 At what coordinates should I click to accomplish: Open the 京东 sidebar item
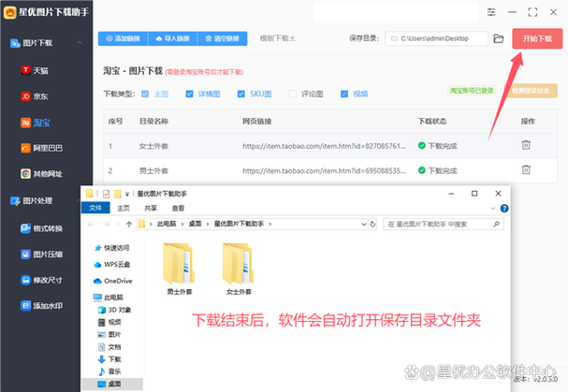coord(35,96)
